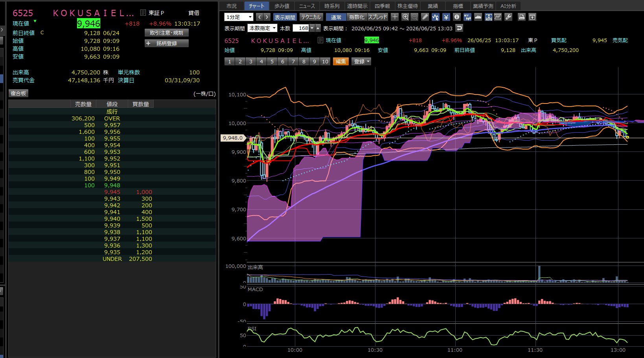Open the 1分足 timeframe dropdown

[x=239, y=17]
